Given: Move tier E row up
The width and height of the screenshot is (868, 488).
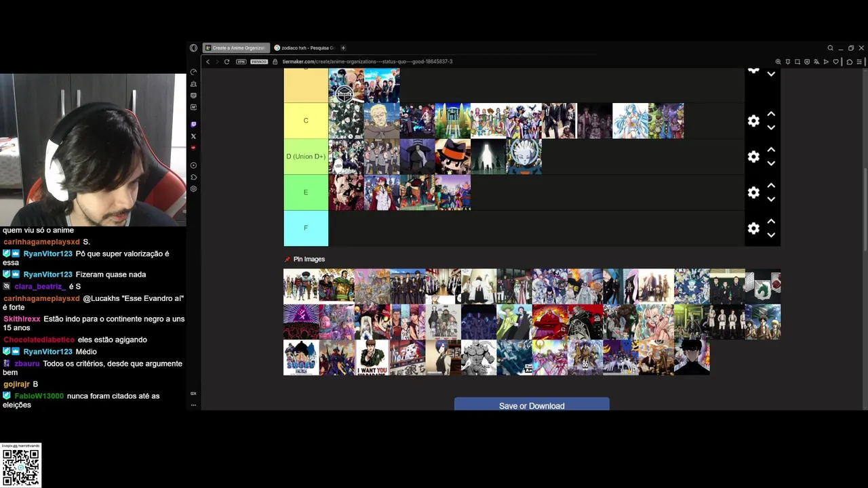Looking at the screenshot, I should (x=771, y=186).
